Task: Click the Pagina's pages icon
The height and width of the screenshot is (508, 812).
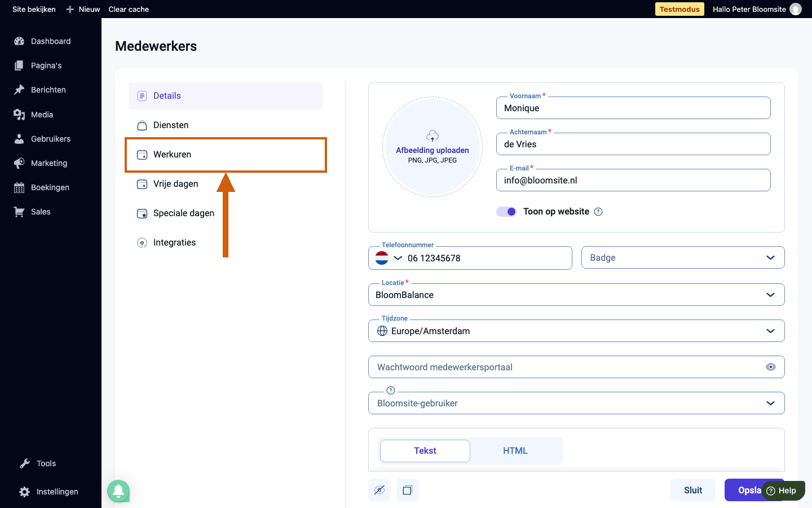Action: click(19, 65)
